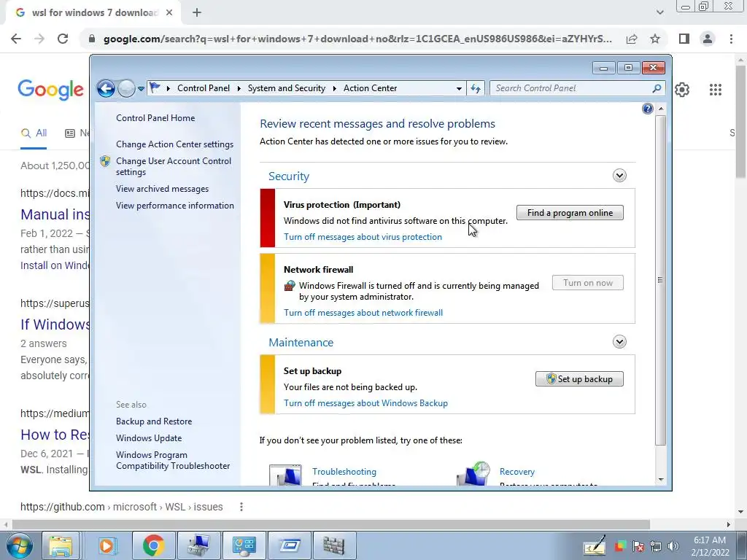
Task: Open Chrome profile avatar
Action: coord(708,39)
